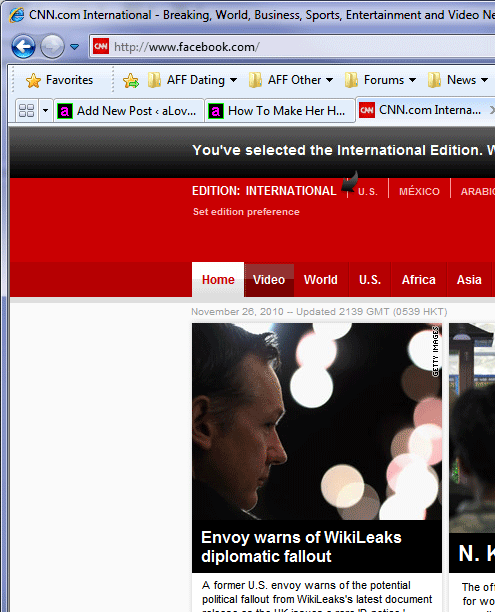Click the Forums folder icon
This screenshot has width=495, height=612.
pos(351,80)
